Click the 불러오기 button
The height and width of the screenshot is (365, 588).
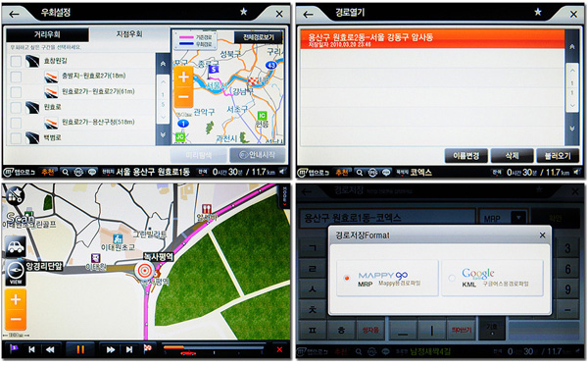point(558,155)
